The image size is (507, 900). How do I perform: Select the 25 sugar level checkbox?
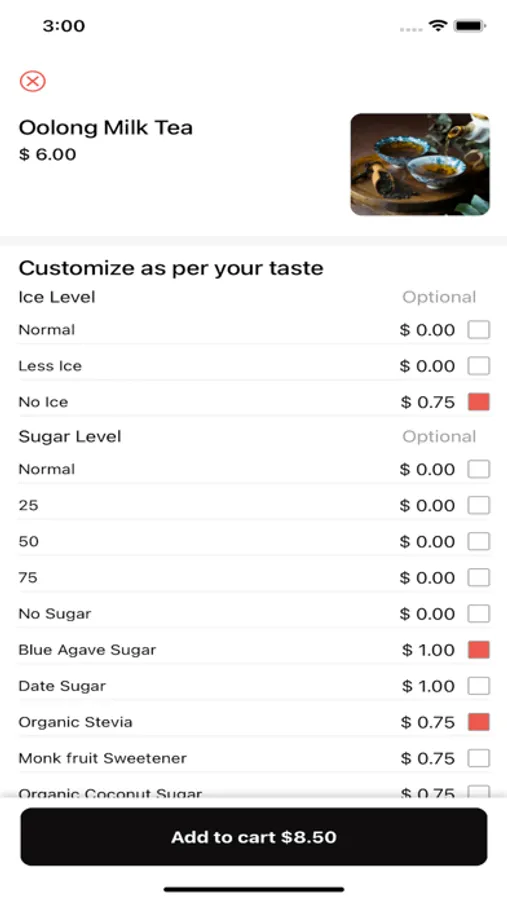[478, 505]
